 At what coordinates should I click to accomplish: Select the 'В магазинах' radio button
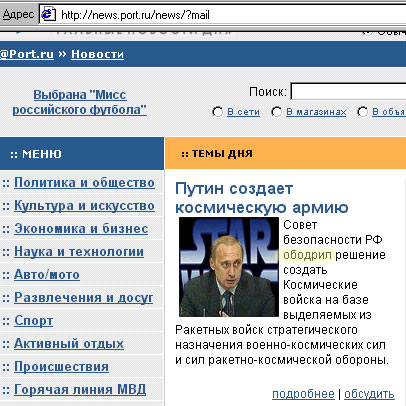277,112
